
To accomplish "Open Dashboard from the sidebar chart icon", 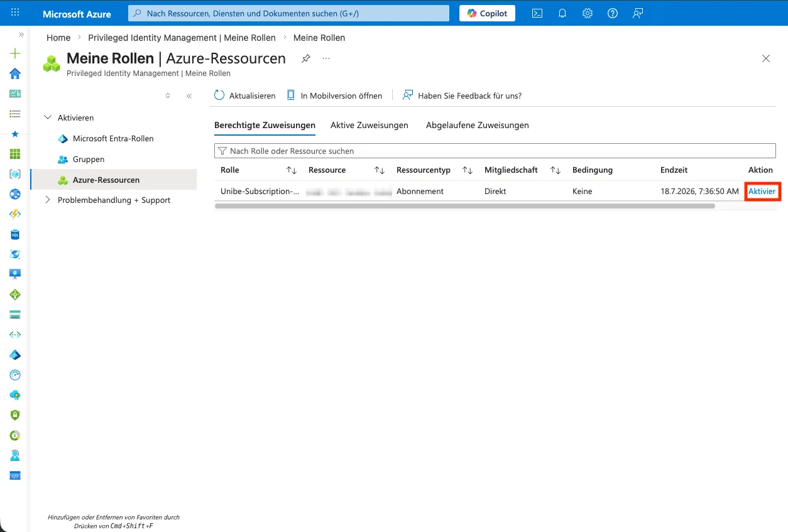I will (x=15, y=94).
